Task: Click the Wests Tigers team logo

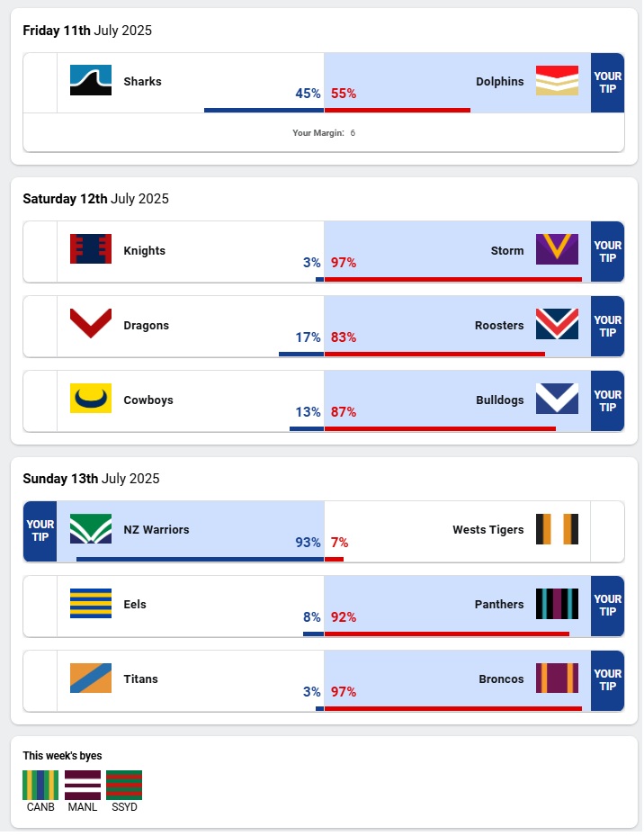Action: coord(557,529)
